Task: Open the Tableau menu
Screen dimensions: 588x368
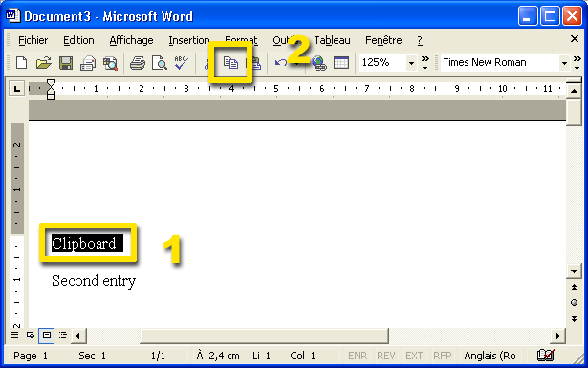Action: 333,40
